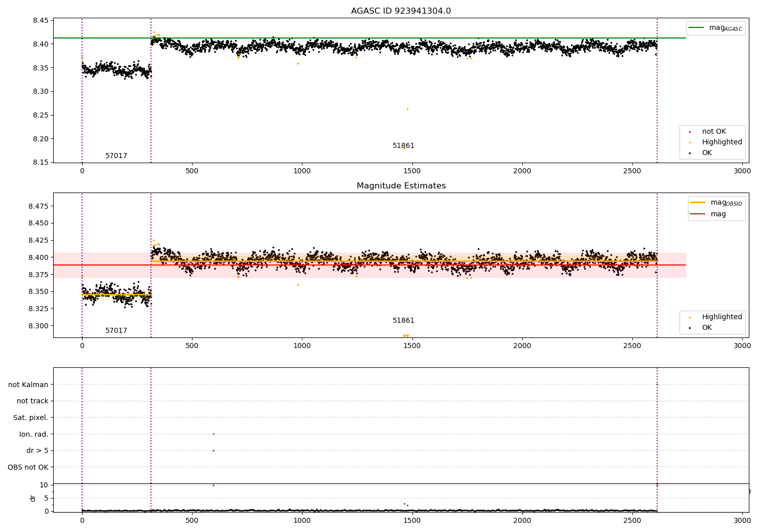Viewport: 760px width, 532px height.
Task: Click the 8.20 y-axis tick label
Action: 41,139
